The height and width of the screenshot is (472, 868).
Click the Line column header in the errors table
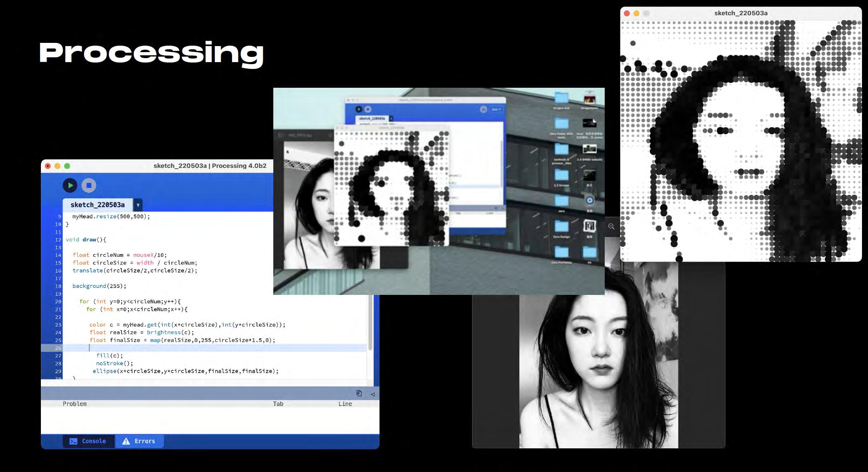tap(345, 404)
